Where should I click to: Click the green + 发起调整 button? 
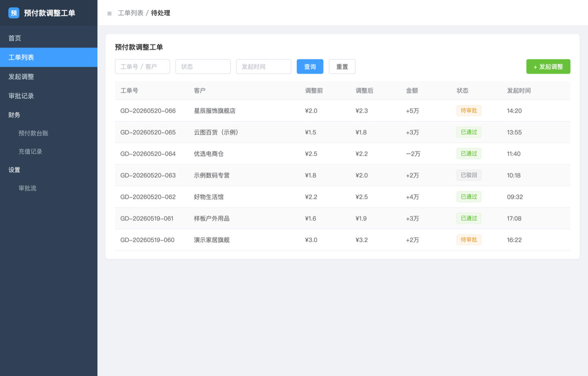click(x=548, y=66)
